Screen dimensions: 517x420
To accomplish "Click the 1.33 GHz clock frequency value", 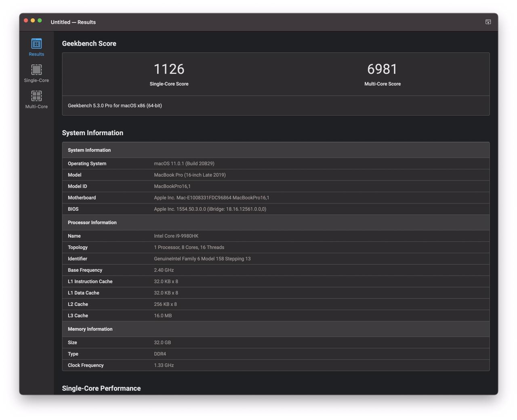I will [x=164, y=365].
